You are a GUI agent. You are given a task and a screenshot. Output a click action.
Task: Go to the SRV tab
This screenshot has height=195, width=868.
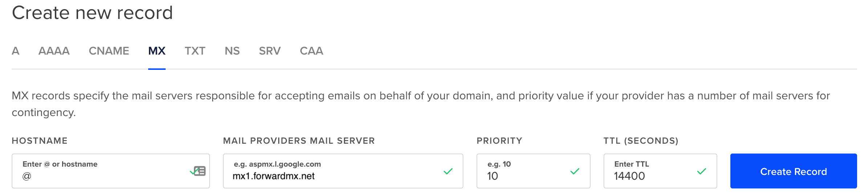[270, 51]
